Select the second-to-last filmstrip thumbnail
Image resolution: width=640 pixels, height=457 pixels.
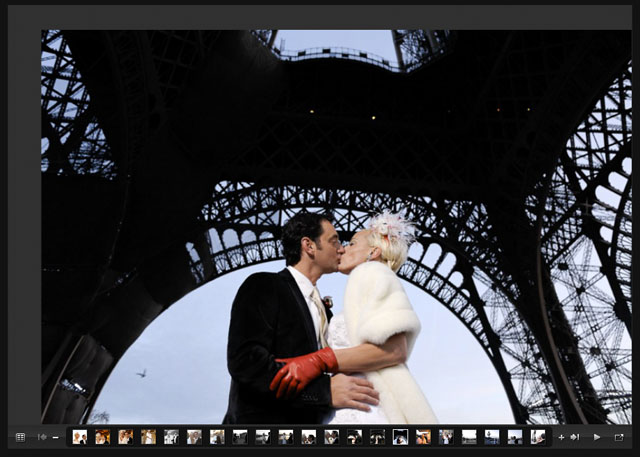tap(515, 437)
